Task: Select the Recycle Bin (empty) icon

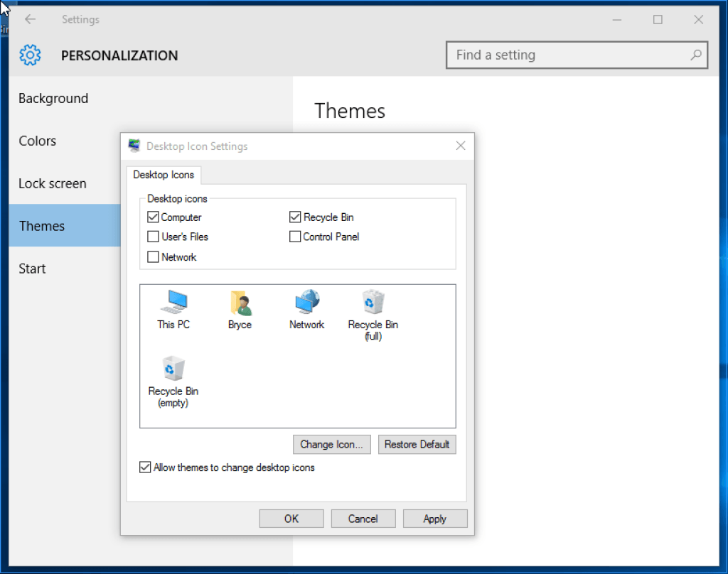Action: (x=173, y=369)
